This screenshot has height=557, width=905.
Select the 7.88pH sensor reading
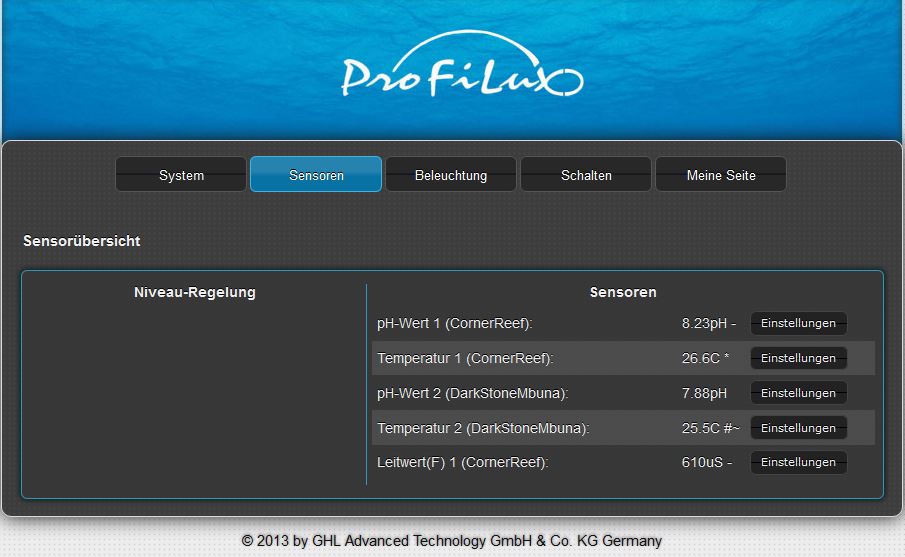[x=704, y=393]
